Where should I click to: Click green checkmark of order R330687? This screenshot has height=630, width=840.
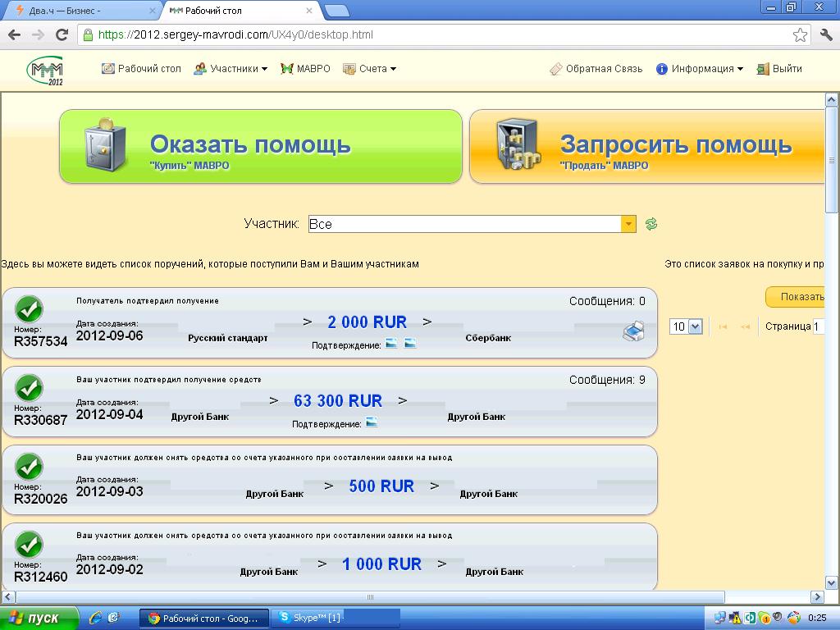(x=29, y=388)
